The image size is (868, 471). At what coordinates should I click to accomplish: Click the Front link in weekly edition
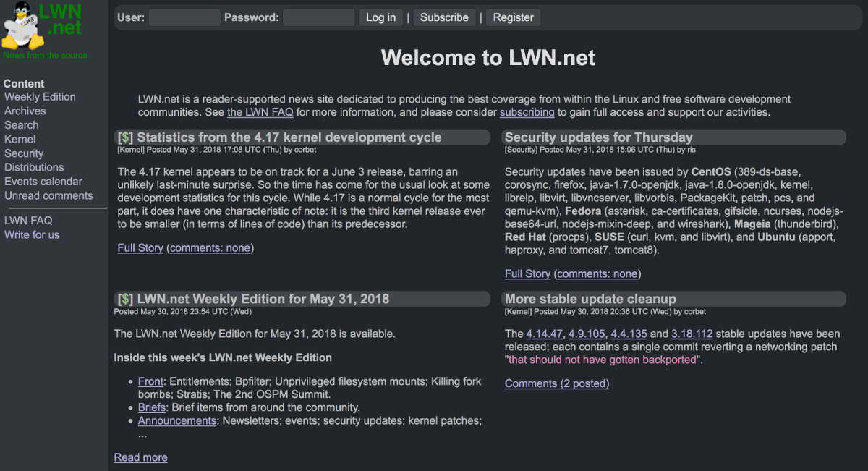pyautogui.click(x=150, y=381)
